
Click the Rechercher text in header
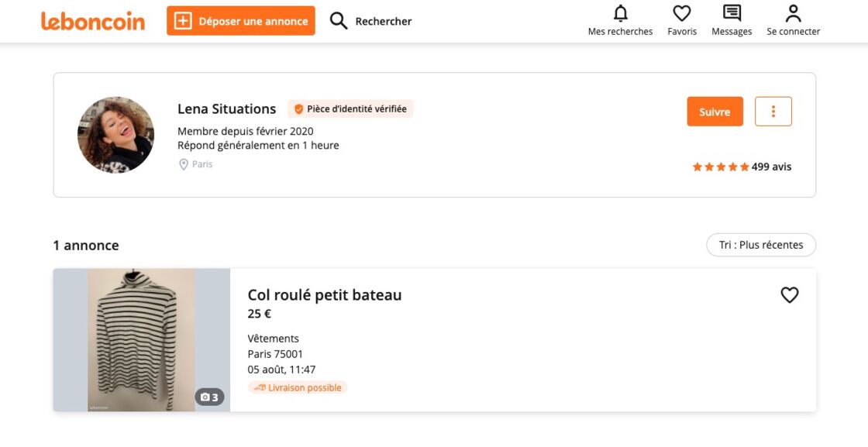click(383, 22)
